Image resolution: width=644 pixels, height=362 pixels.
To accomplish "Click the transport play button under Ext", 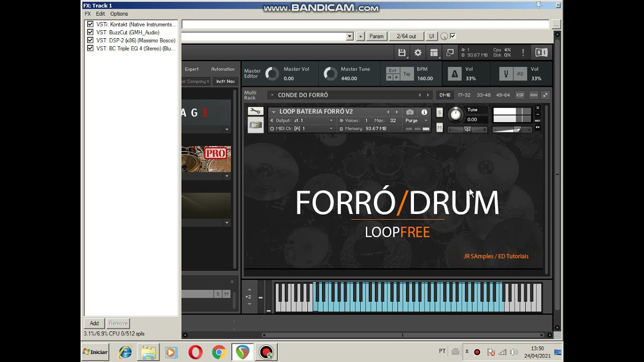I will [x=396, y=77].
